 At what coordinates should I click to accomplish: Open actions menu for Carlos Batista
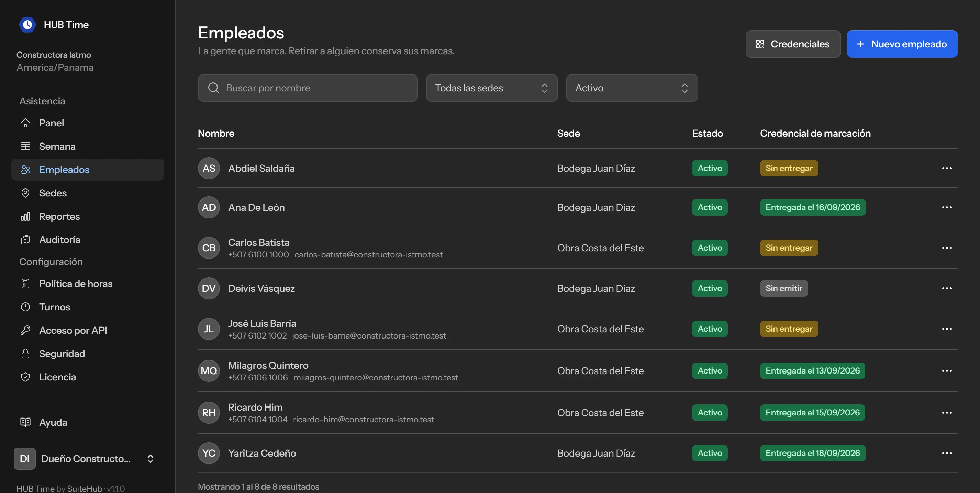coord(947,248)
